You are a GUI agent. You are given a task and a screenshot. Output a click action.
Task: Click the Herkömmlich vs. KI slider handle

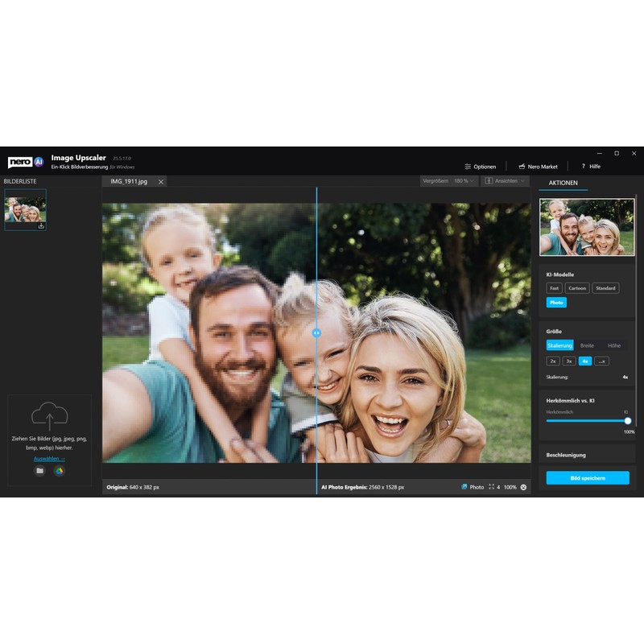[627, 420]
